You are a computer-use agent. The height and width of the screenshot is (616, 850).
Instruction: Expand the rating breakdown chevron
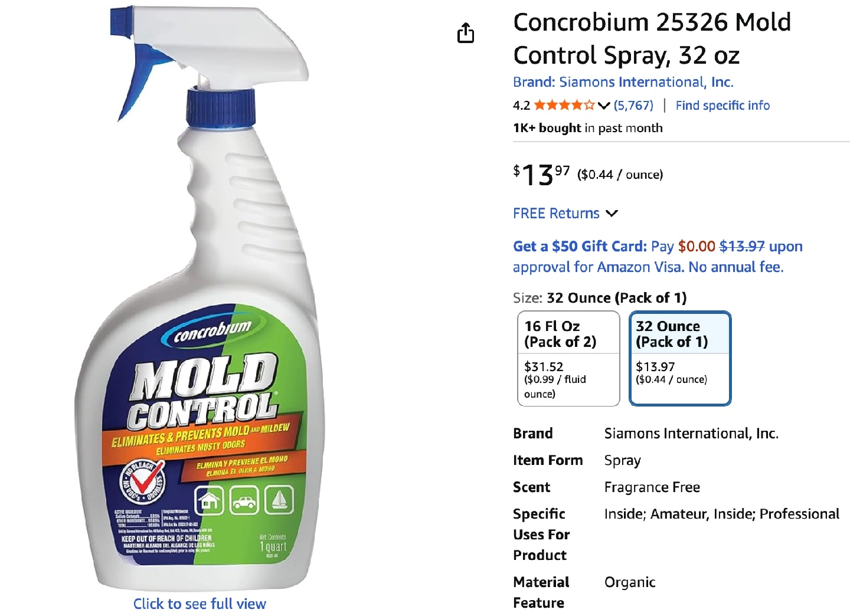click(603, 106)
